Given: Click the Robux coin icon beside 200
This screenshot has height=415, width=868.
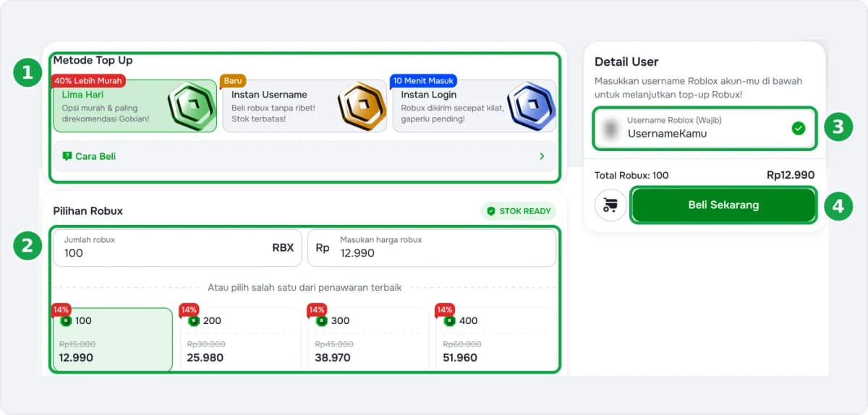Looking at the screenshot, I should [x=194, y=320].
